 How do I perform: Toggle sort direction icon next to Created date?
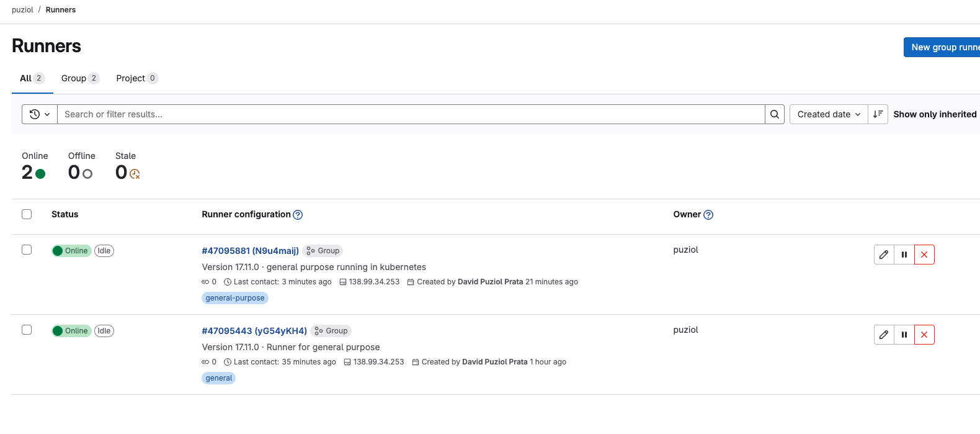pos(878,114)
